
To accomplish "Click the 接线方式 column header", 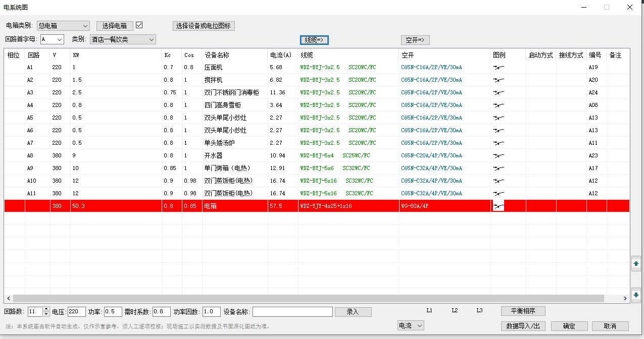I will [571, 55].
